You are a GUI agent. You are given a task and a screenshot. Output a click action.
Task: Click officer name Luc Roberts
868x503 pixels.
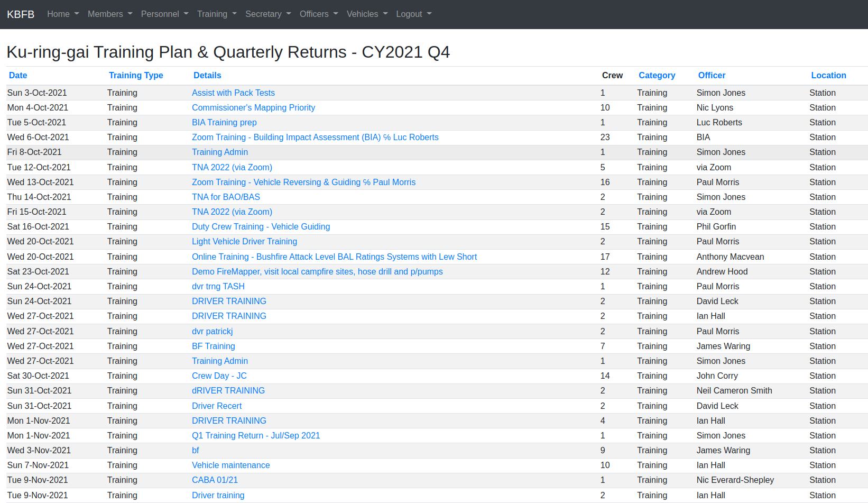point(719,123)
